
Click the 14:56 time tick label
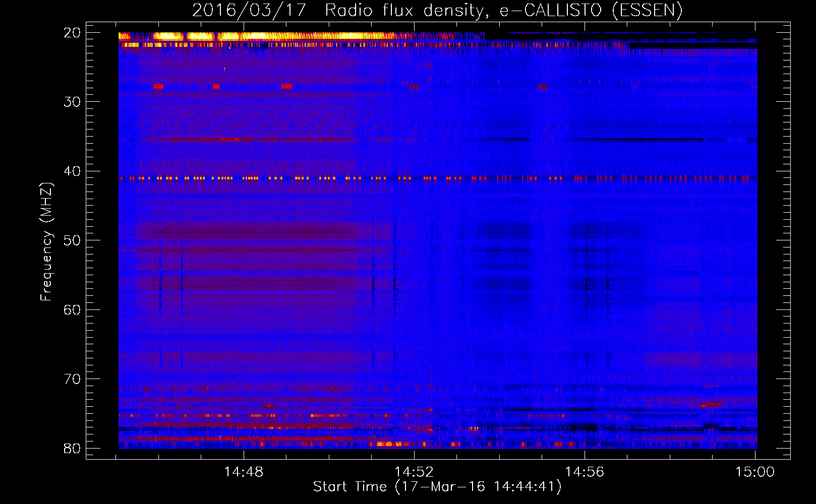[585, 472]
